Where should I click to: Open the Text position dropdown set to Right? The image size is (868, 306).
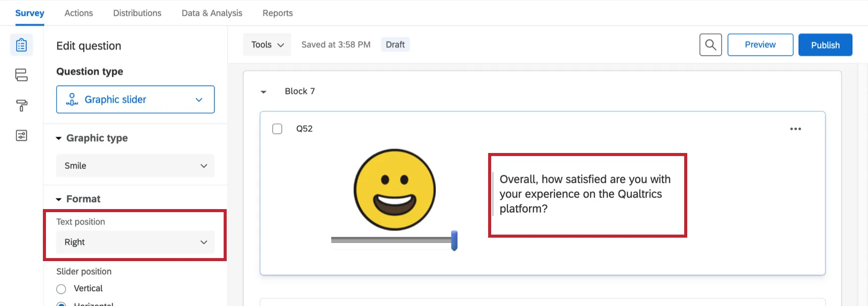(135, 242)
